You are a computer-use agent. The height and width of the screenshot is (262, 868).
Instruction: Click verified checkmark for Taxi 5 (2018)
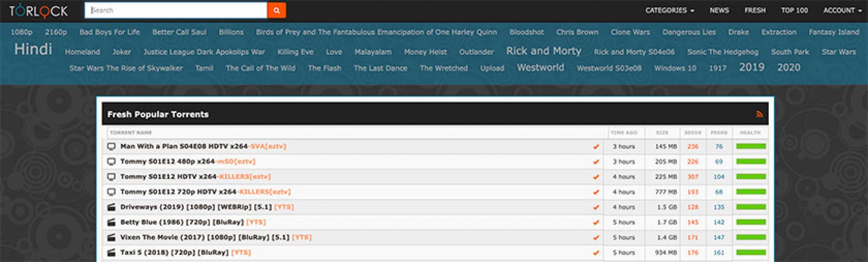(596, 253)
